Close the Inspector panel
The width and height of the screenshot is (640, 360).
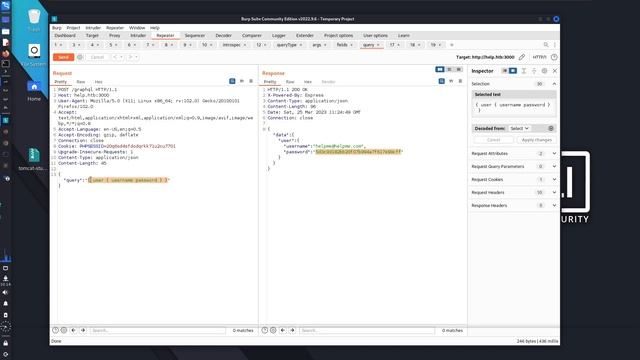tap(555, 71)
